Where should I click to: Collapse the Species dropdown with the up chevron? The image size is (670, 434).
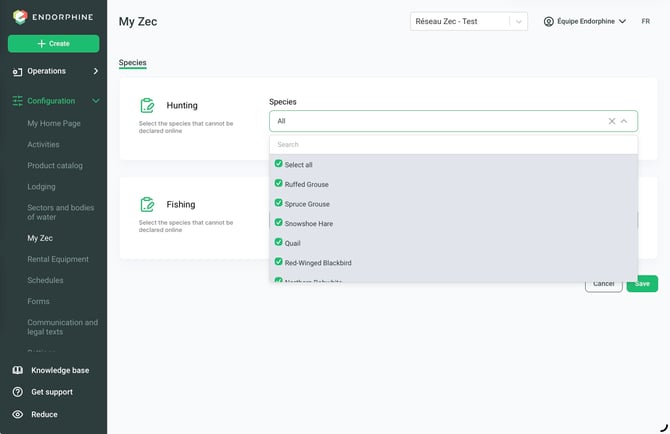pos(624,121)
